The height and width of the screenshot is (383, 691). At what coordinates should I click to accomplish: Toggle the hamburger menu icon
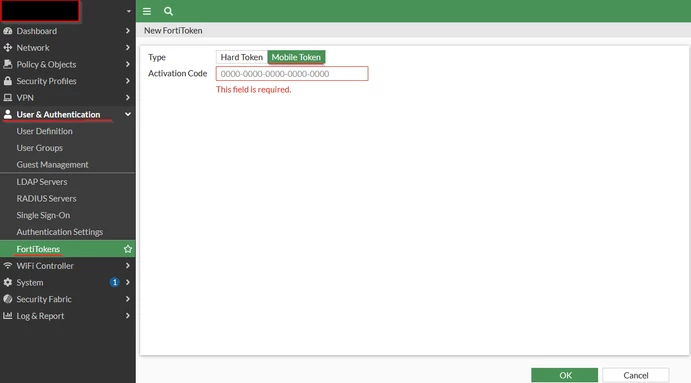pyautogui.click(x=147, y=11)
